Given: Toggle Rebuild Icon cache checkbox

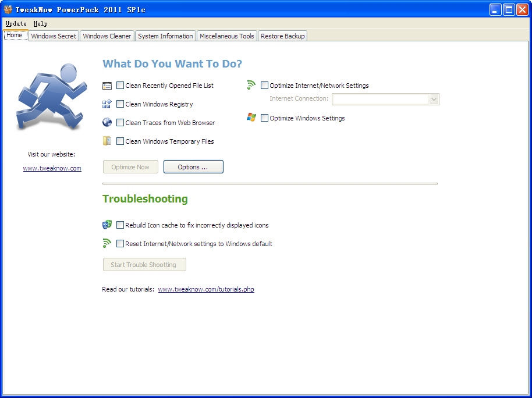Looking at the screenshot, I should [120, 225].
